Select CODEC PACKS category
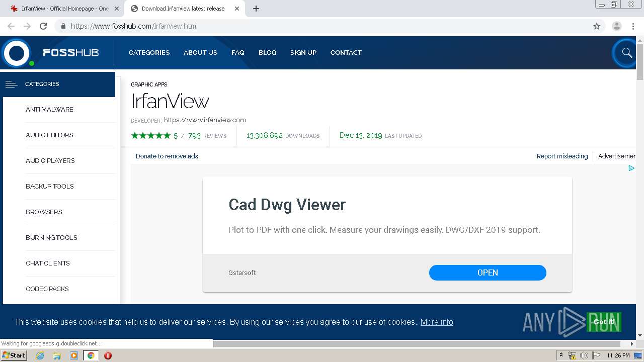The height and width of the screenshot is (362, 644). click(x=47, y=289)
